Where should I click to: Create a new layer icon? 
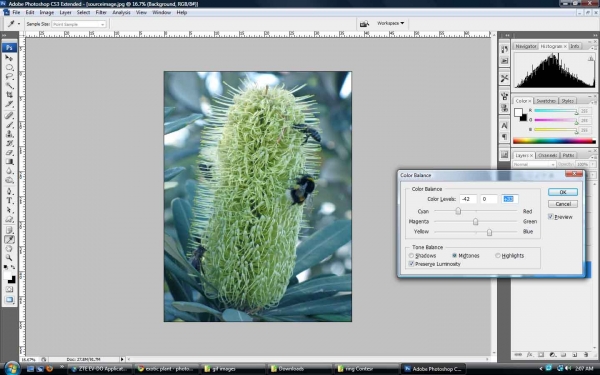[575, 355]
